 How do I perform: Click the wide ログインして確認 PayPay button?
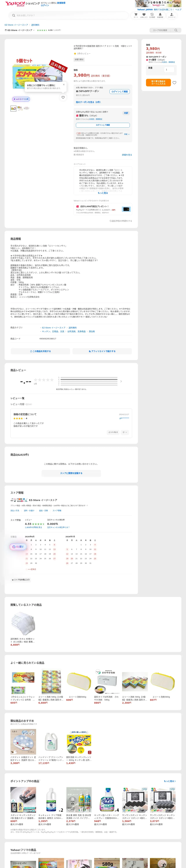103,125
